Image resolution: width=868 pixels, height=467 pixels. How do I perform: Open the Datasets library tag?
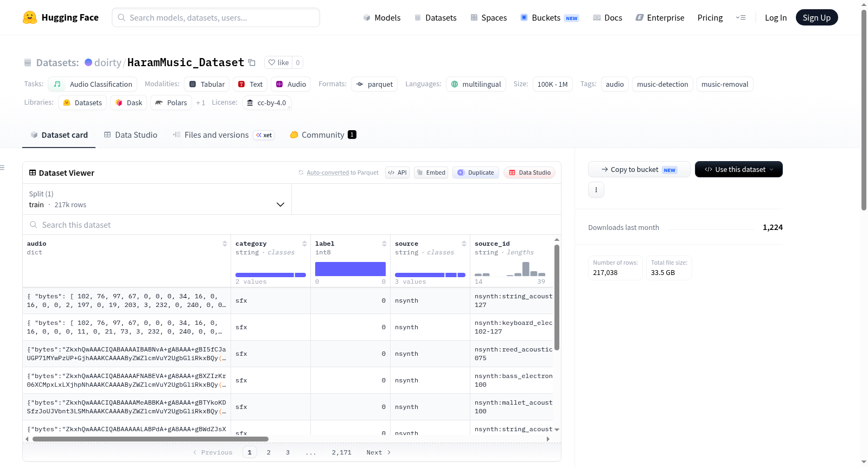pos(82,103)
